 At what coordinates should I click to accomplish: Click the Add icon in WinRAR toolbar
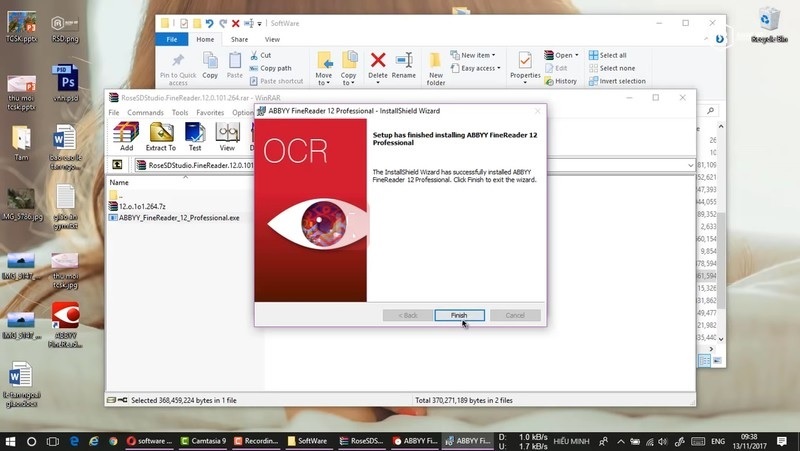pos(126,135)
